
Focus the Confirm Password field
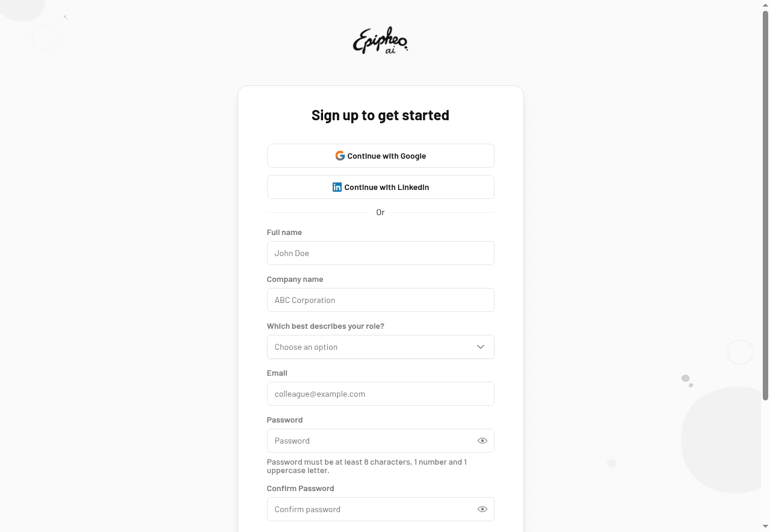[x=370, y=509]
